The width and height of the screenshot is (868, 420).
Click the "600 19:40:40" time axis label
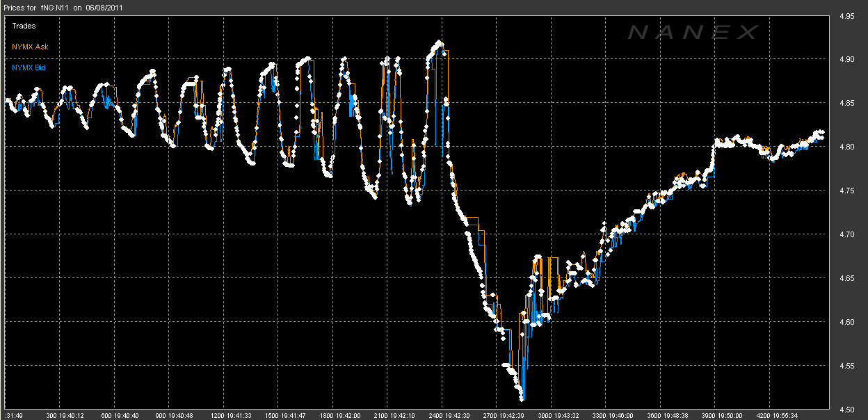coord(119,415)
